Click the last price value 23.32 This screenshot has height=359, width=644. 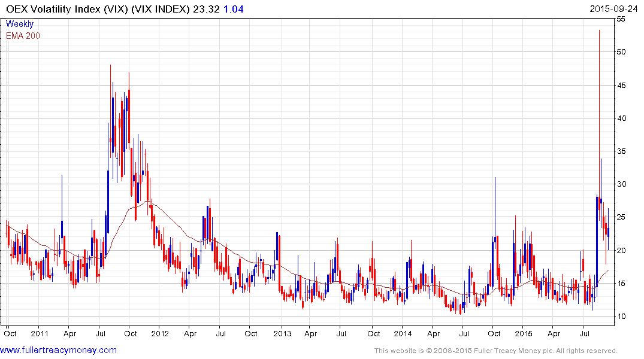[x=207, y=9]
